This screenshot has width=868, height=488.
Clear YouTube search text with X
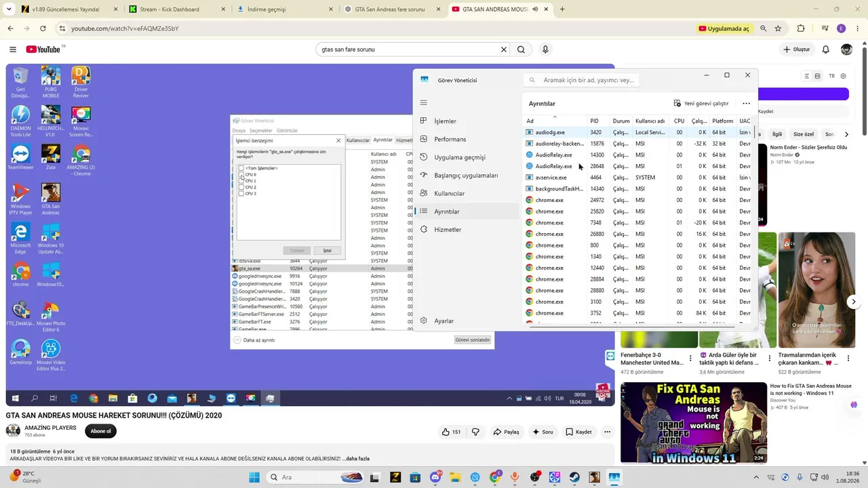[x=504, y=49]
